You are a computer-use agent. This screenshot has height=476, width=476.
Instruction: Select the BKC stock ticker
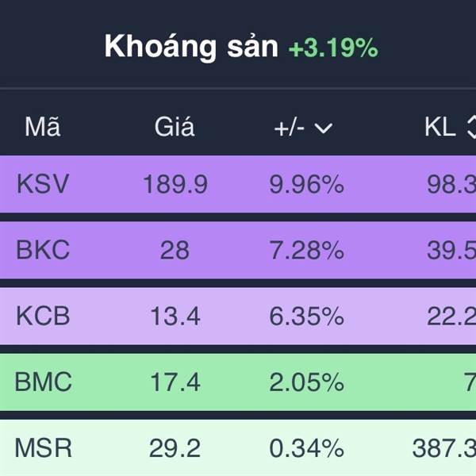(43, 251)
